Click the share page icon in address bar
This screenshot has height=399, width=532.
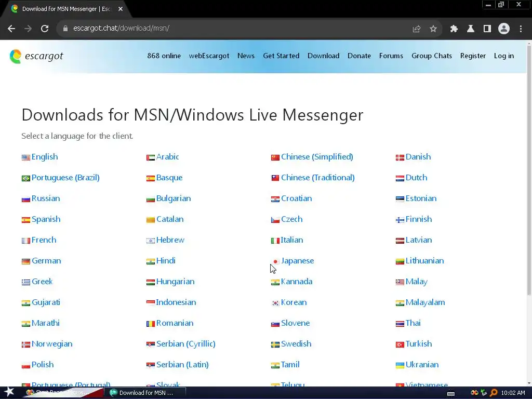416,29
